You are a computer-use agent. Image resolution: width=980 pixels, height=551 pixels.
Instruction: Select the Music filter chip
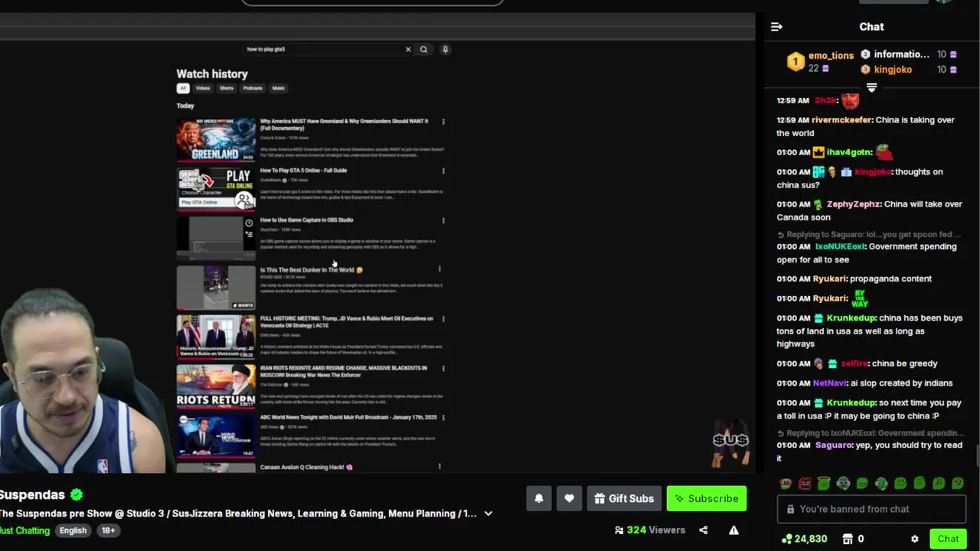279,88
